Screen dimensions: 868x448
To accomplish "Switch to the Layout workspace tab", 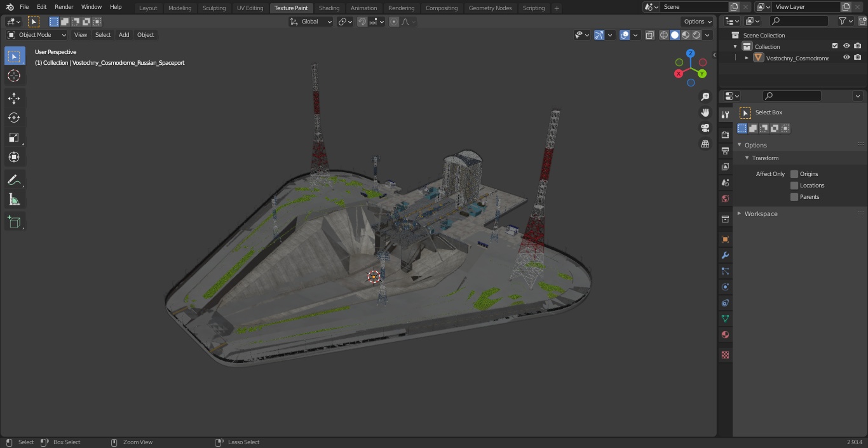I will 148,8.
